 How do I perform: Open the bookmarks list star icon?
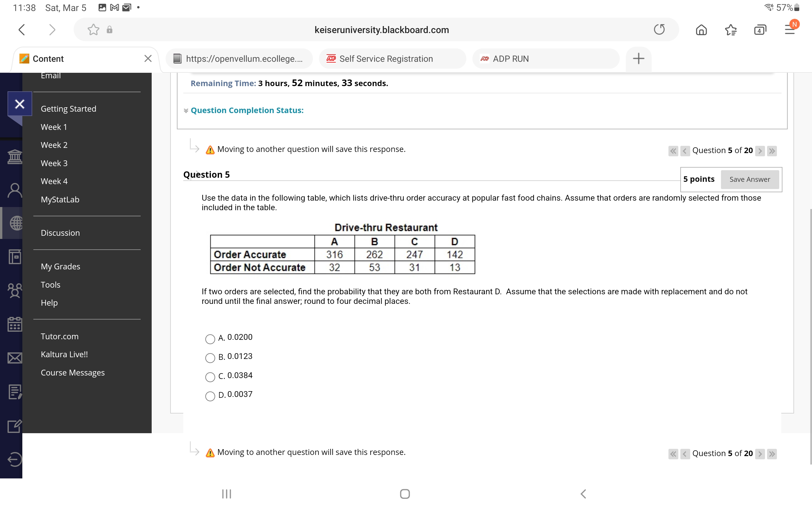click(x=730, y=30)
